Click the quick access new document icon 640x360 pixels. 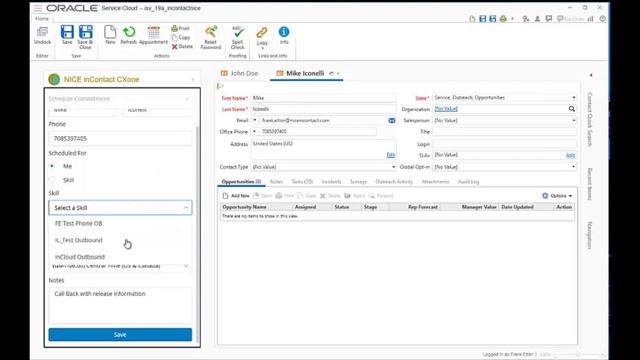(472, 19)
